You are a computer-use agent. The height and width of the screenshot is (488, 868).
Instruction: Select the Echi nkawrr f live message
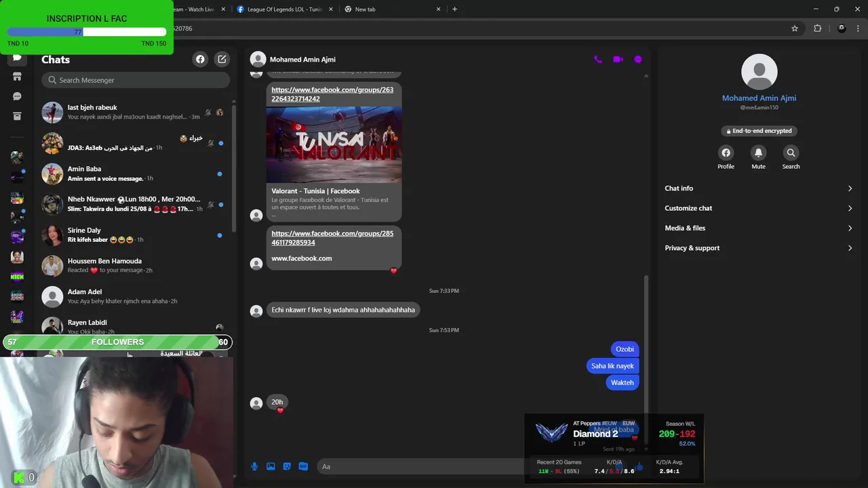point(343,310)
